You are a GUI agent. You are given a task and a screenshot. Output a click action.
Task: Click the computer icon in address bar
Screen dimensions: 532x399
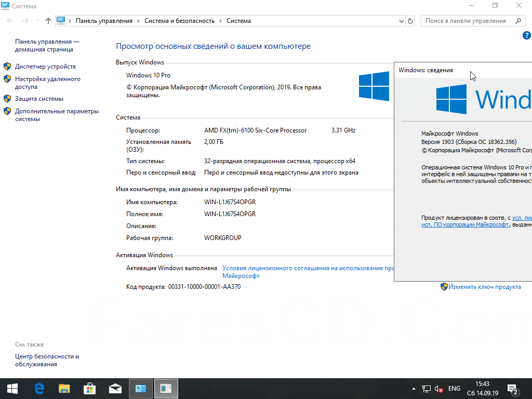click(x=61, y=21)
